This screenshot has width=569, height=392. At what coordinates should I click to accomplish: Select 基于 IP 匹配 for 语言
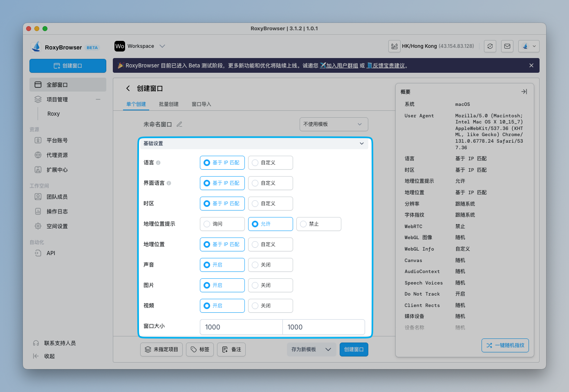[x=222, y=163]
